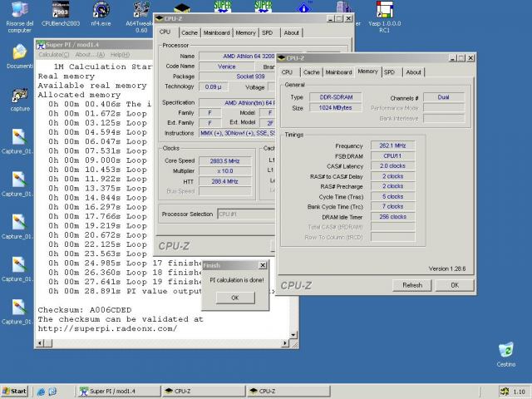This screenshot has height=399, width=532.
Task: Open About tab in front CPU-Z window
Action: pyautogui.click(x=413, y=72)
